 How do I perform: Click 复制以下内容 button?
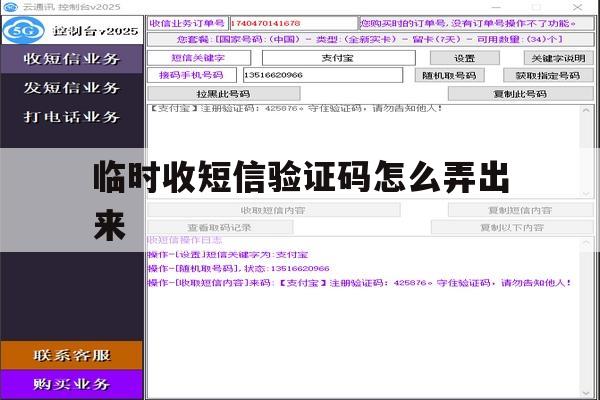[x=512, y=227]
